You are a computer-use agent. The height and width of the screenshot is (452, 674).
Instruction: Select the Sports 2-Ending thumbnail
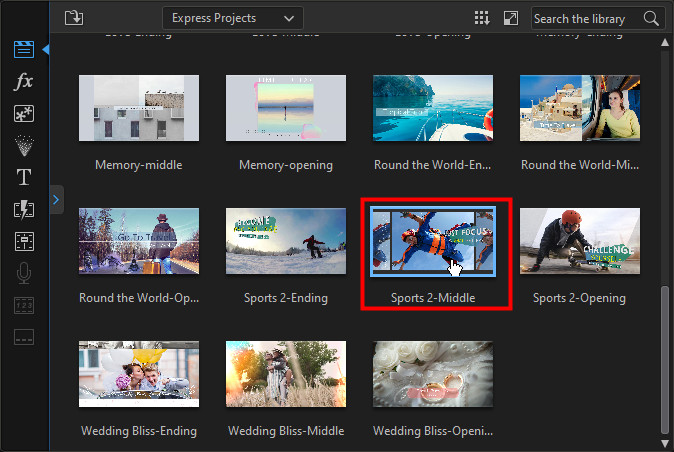click(286, 241)
